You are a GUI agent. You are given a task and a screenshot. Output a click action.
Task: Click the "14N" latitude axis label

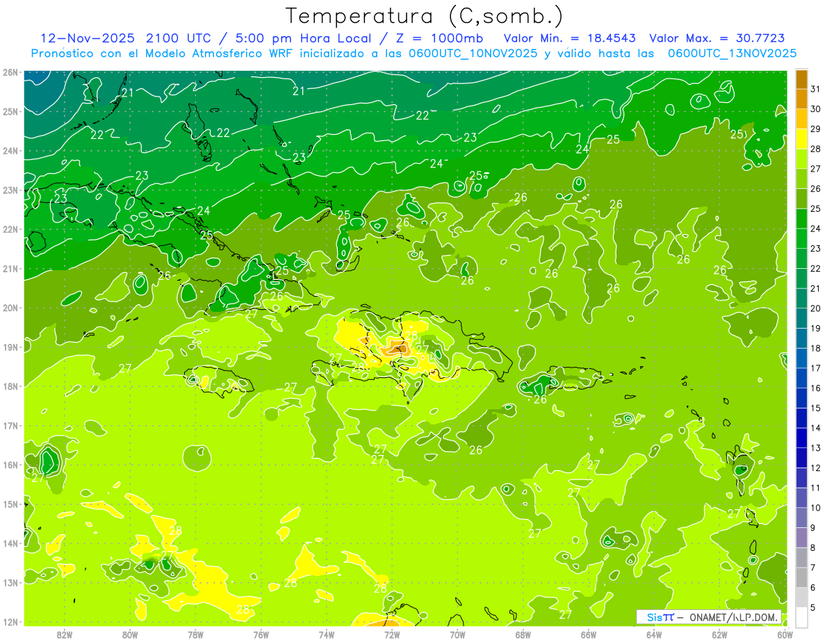[10, 543]
